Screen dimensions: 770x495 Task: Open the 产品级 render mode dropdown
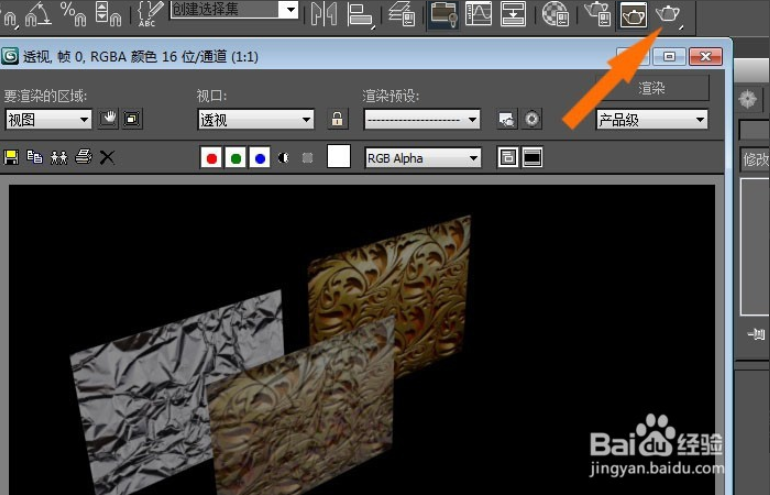pos(652,120)
